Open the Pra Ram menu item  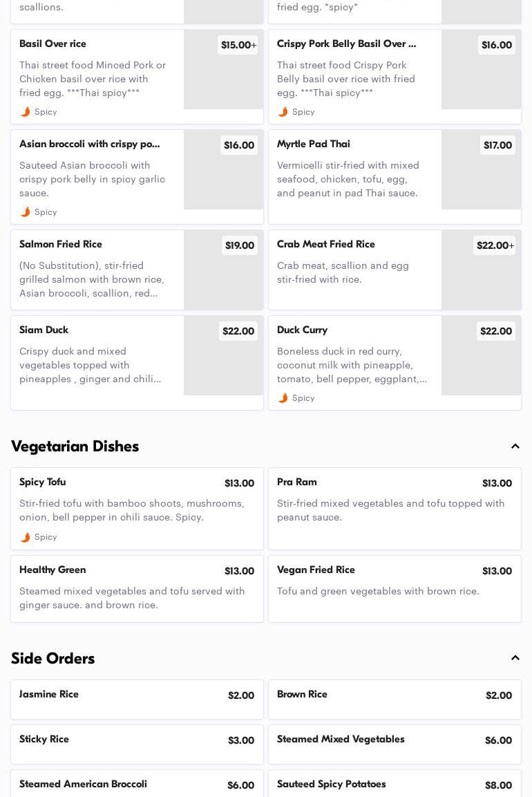[395, 508]
